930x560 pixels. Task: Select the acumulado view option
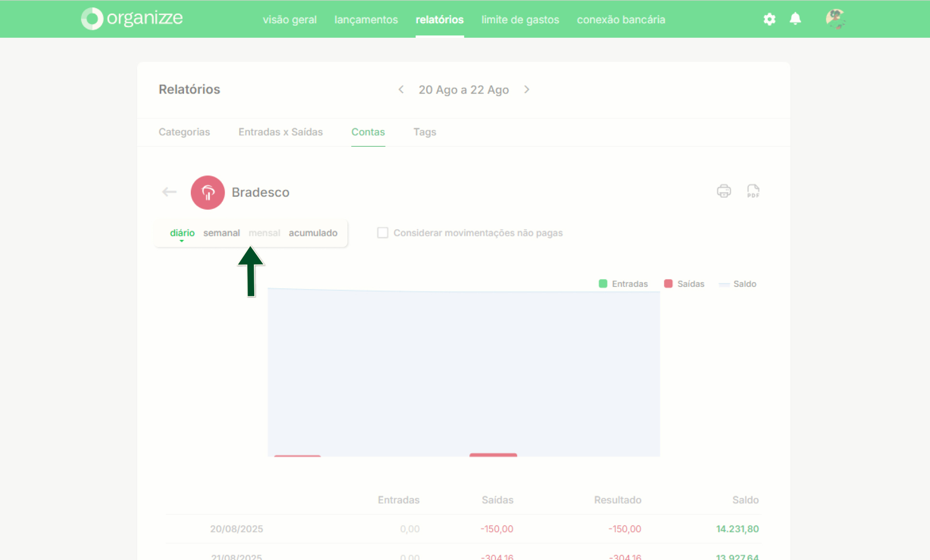click(313, 233)
